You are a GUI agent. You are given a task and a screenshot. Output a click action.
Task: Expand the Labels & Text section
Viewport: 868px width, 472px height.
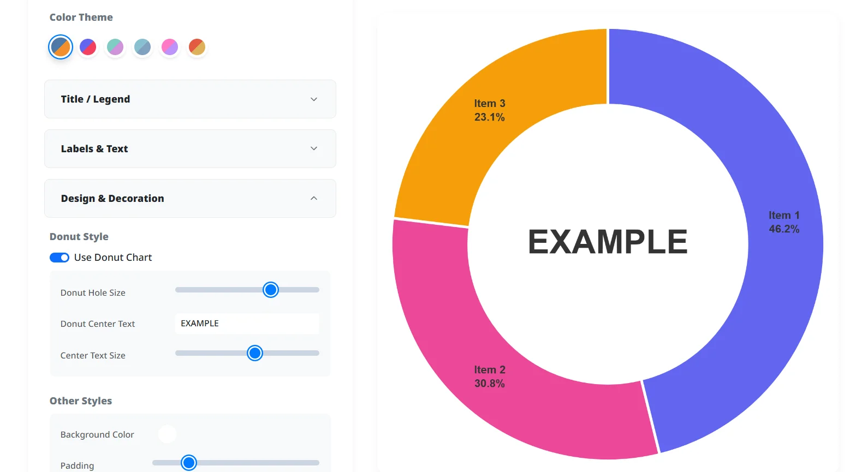click(190, 148)
